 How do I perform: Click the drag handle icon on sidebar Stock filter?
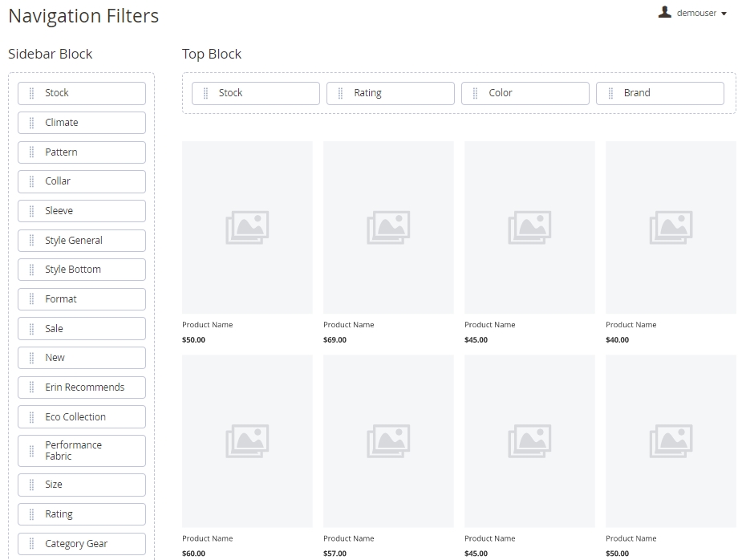pyautogui.click(x=31, y=93)
